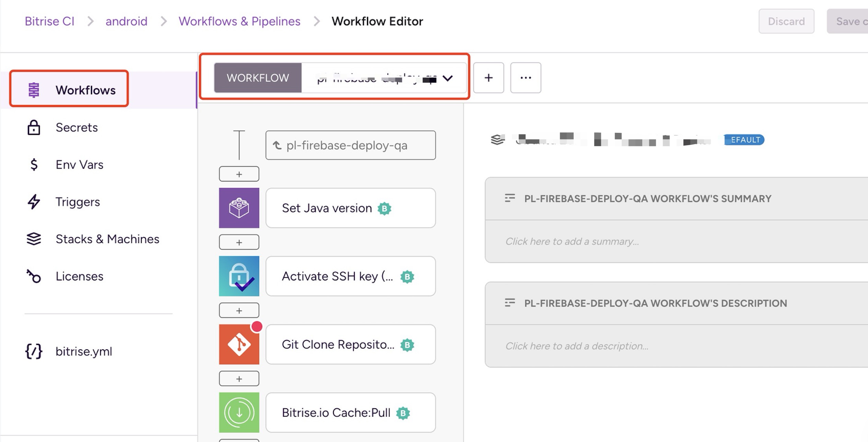Add step above Set Java version
This screenshot has height=442, width=868.
[239, 174]
